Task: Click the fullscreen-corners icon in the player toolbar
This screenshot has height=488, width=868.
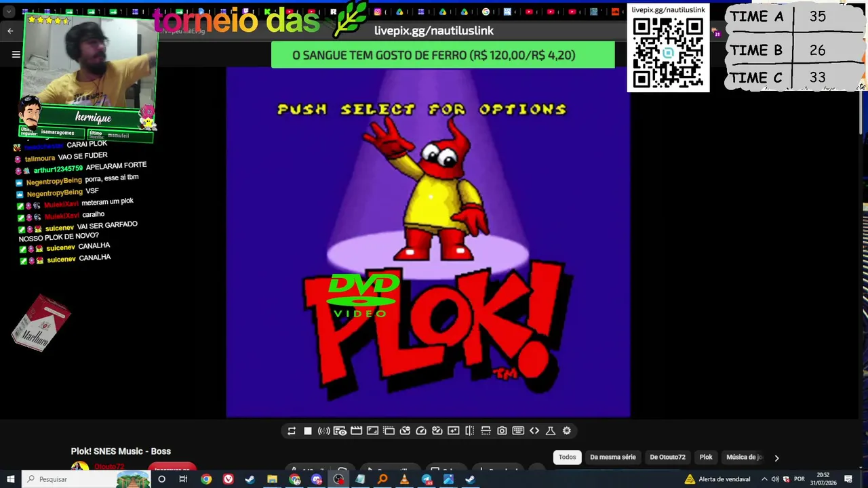Action: coord(372,431)
